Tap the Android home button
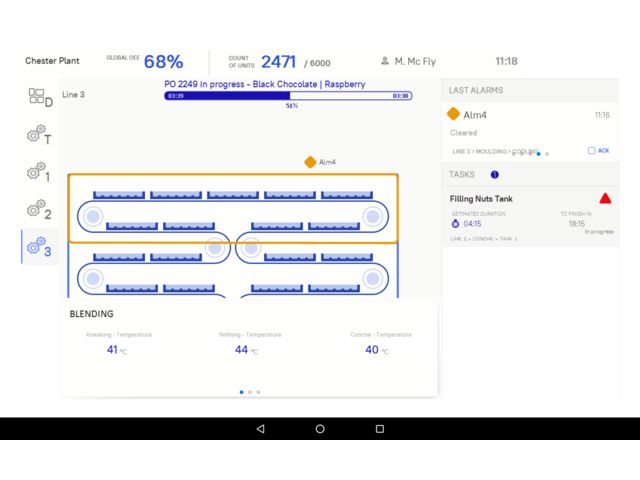Image resolution: width=640 pixels, height=480 pixels. [x=320, y=428]
